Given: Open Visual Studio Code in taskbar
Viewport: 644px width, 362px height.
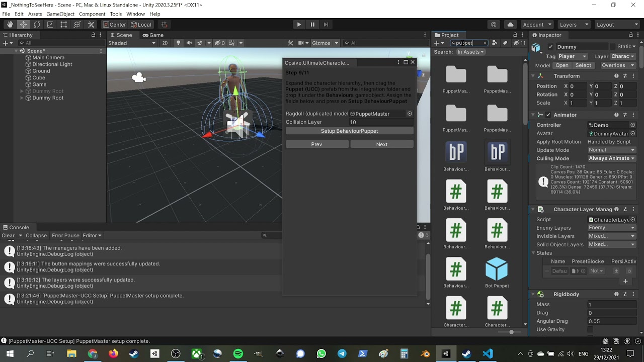Looking at the screenshot, I should [488, 354].
